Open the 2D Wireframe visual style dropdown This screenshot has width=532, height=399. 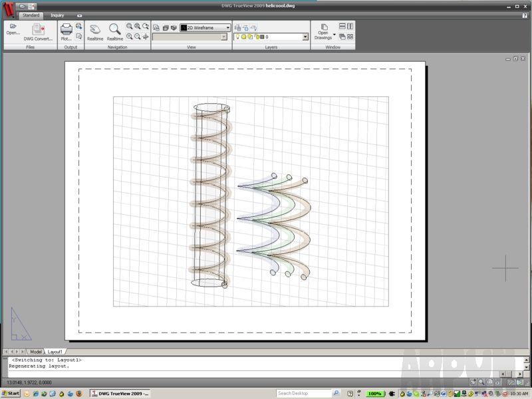pos(227,28)
